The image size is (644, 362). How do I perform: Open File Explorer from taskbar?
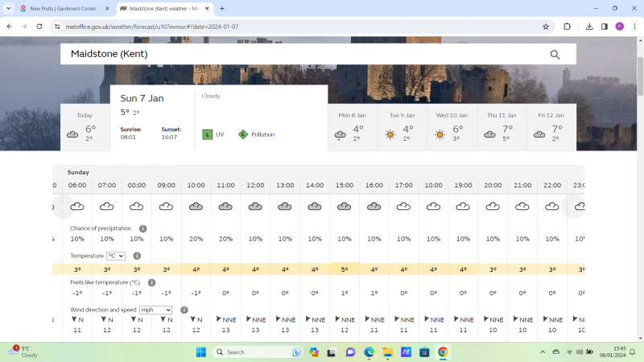[387, 352]
